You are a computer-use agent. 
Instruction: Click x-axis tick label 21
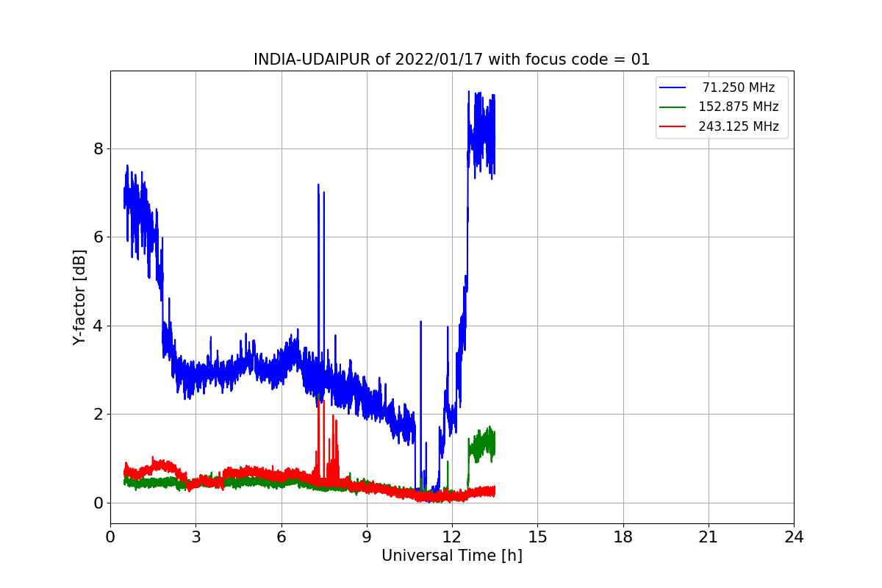click(x=709, y=537)
